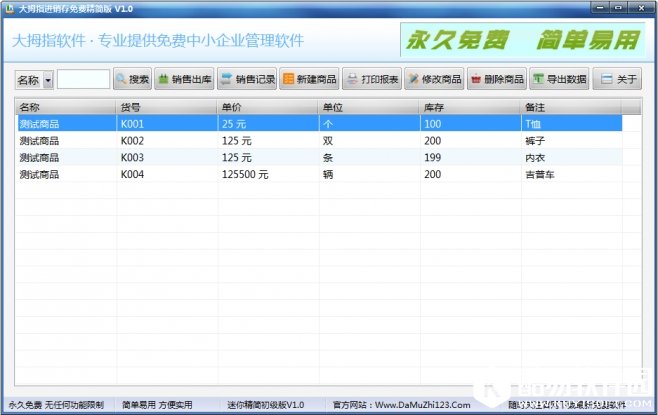Select the row with code K001
This screenshot has height=415, width=658.
pos(319,124)
